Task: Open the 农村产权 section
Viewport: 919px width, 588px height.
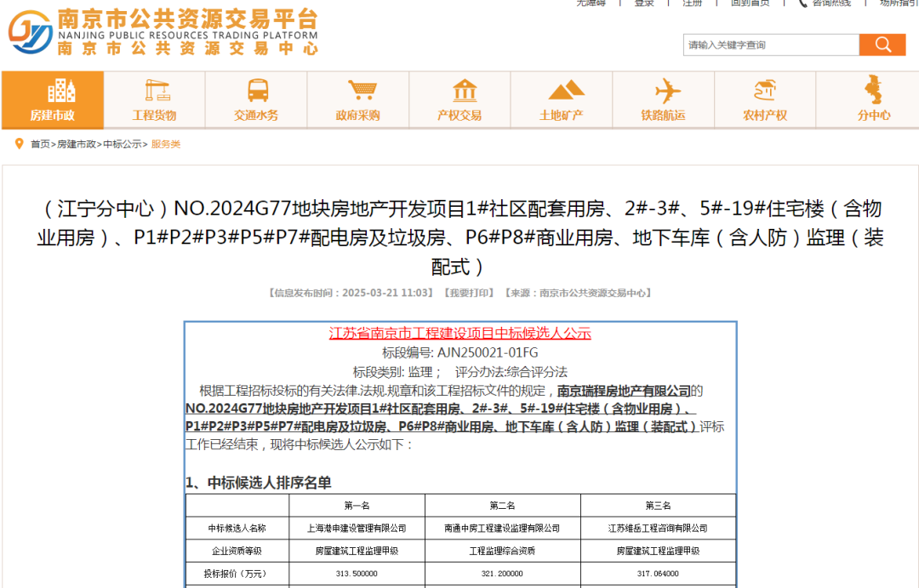Action: 765,100
